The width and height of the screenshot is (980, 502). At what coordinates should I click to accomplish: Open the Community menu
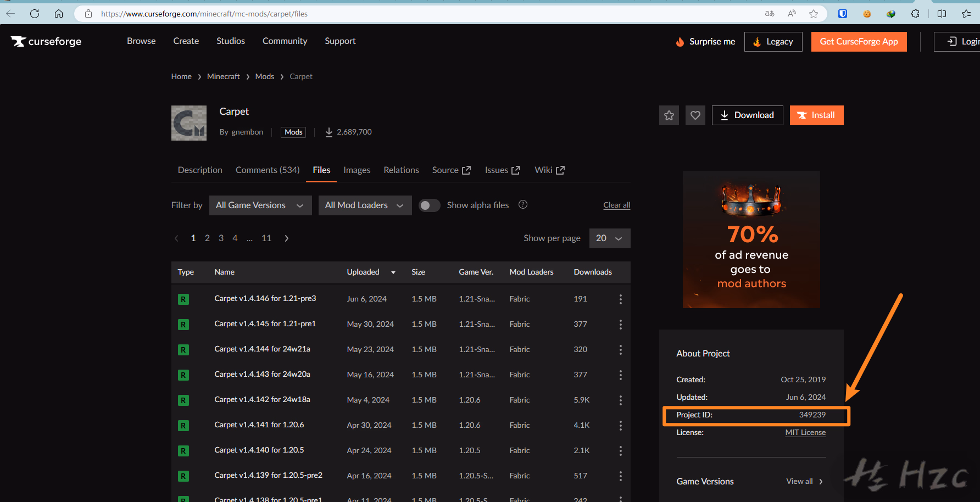[x=285, y=41]
